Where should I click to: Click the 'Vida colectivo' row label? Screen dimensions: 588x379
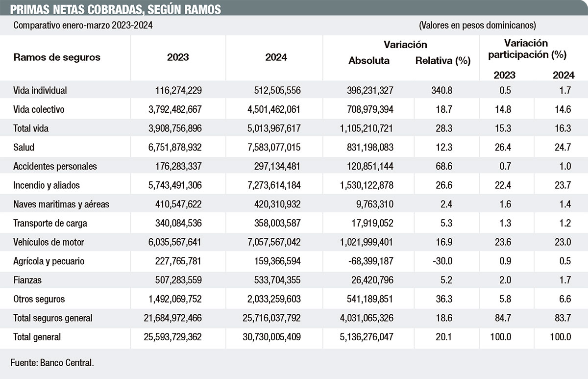(39, 109)
